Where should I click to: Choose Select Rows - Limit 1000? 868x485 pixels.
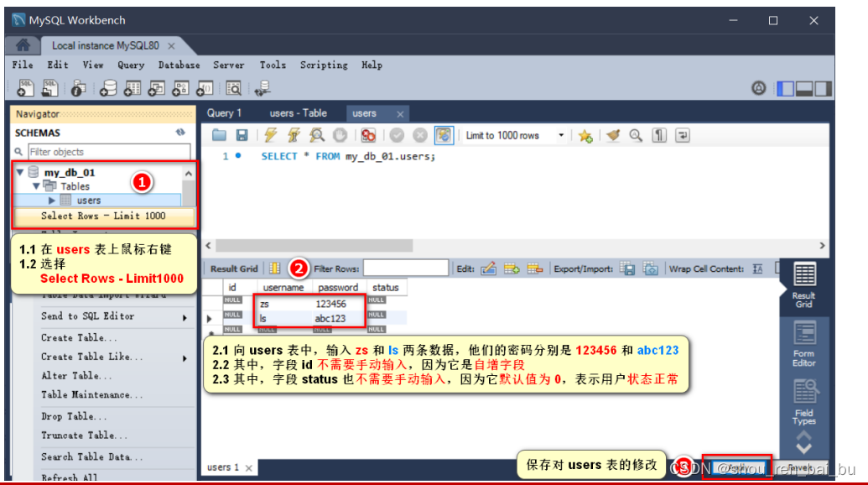103,216
